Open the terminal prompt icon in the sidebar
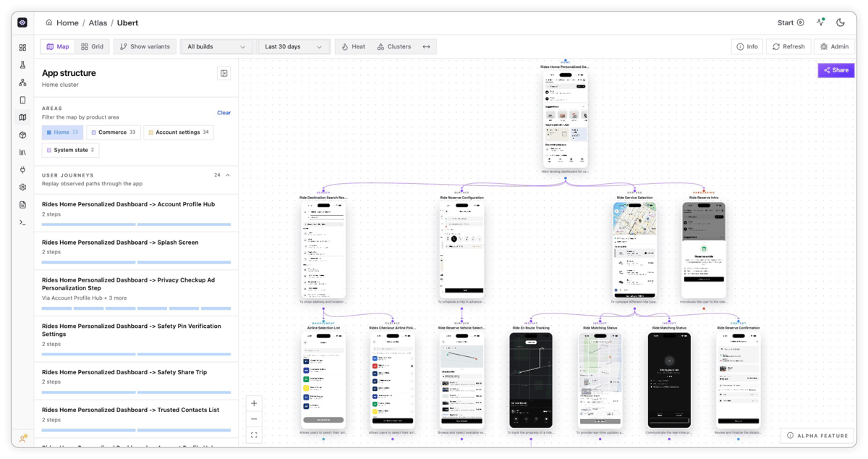Viewport: 868px width, 459px height. coord(22,222)
